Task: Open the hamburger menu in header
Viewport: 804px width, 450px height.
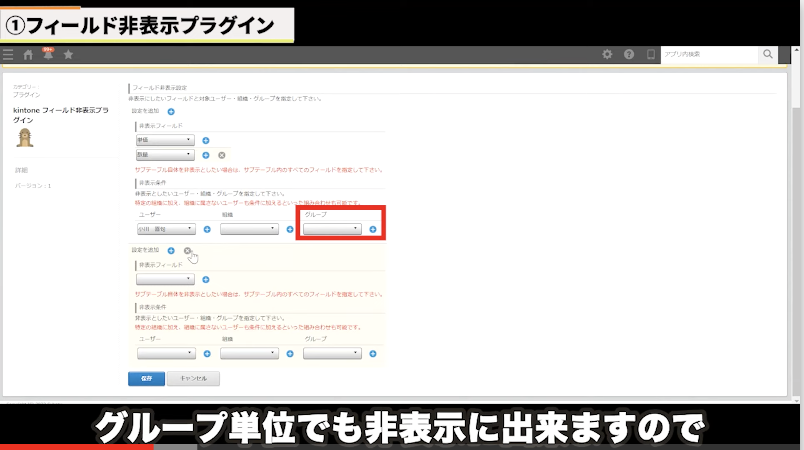Action: point(9,55)
